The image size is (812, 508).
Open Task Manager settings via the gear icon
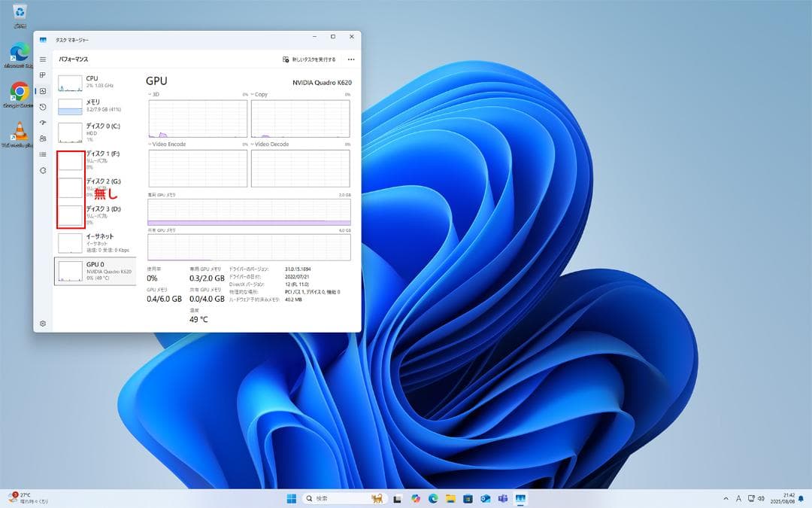(x=41, y=322)
